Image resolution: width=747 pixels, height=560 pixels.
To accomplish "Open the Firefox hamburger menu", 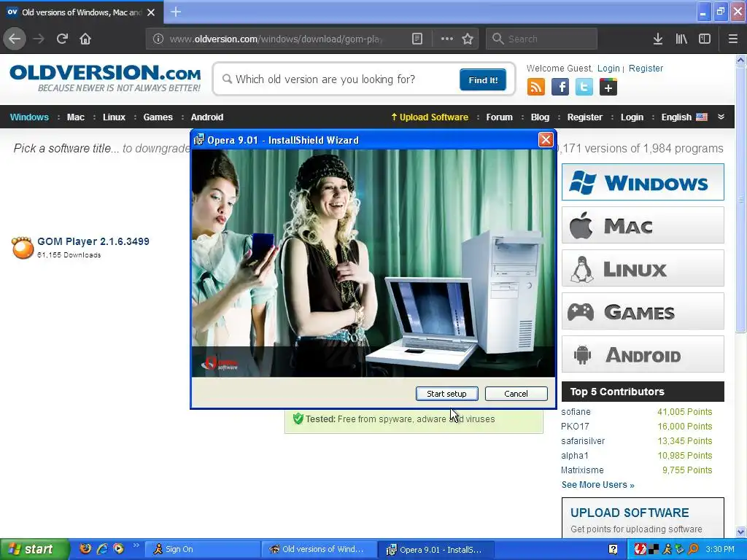I will 732,39.
